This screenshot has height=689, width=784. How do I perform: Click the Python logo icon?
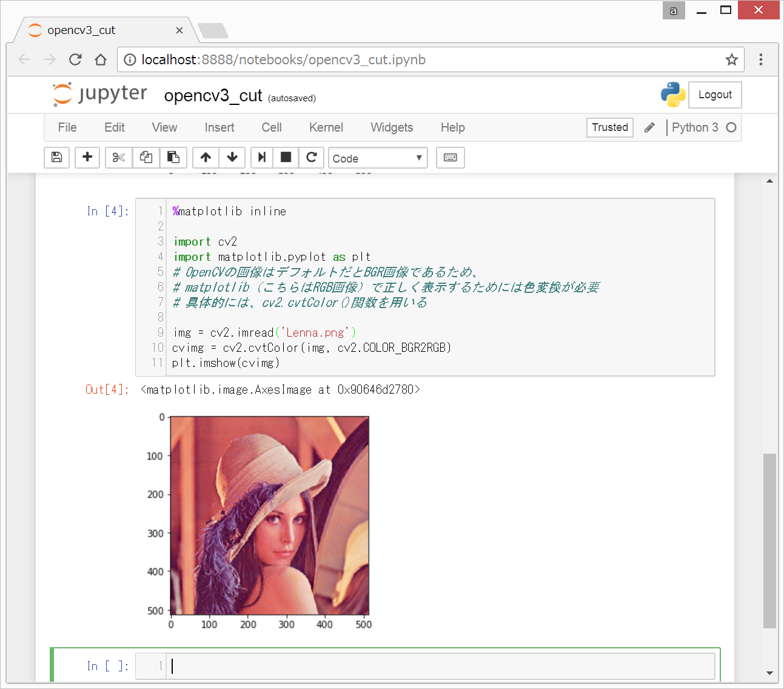tap(673, 95)
